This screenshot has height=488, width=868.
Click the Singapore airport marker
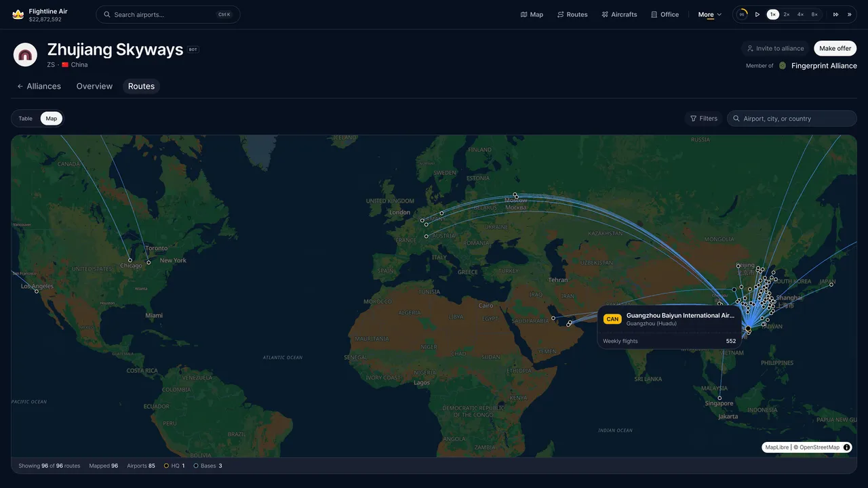[719, 398]
